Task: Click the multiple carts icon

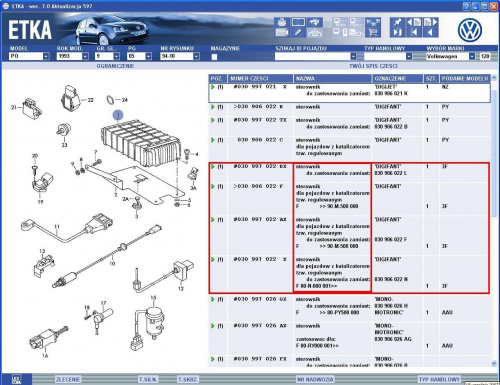Action: [x=373, y=22]
